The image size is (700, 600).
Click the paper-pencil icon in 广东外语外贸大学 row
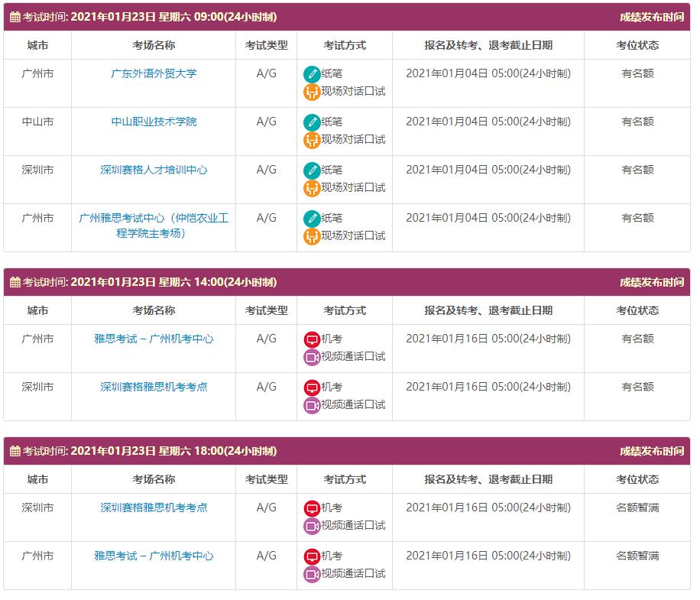coord(311,74)
